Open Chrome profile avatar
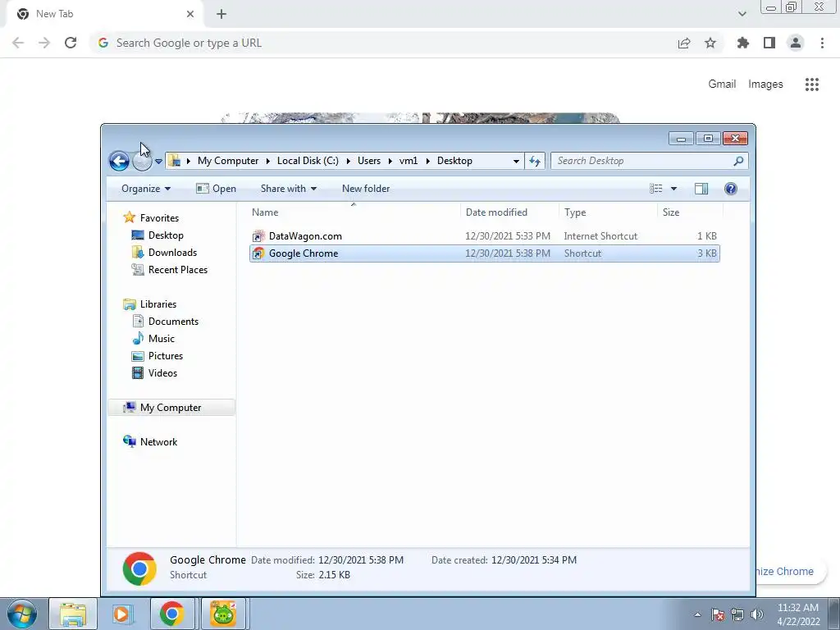This screenshot has height=630, width=840. [796, 43]
